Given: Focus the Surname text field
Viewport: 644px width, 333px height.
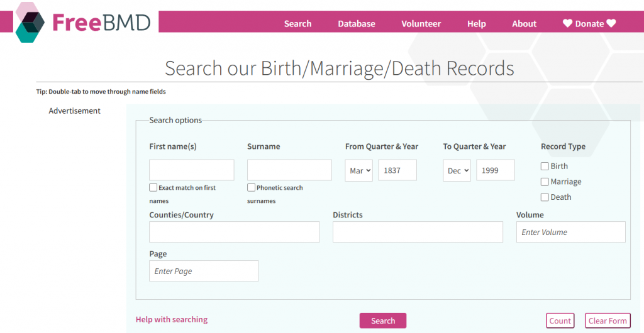Looking at the screenshot, I should click(289, 170).
